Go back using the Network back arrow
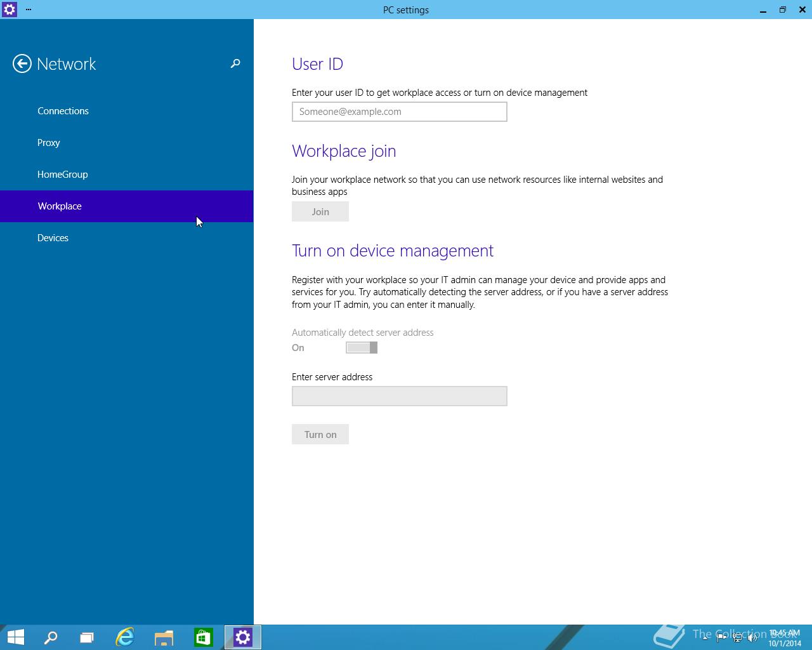Image resolution: width=812 pixels, height=650 pixels. (22, 63)
